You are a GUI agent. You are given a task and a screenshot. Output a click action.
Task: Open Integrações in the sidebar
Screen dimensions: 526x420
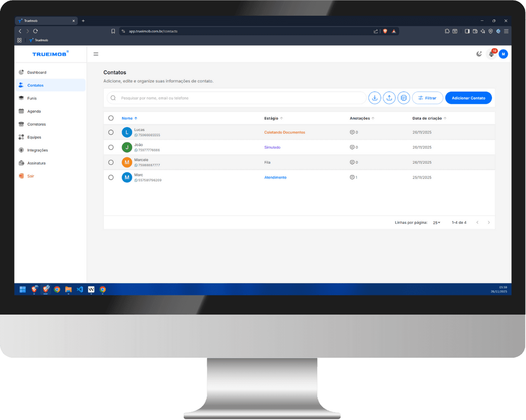point(37,150)
